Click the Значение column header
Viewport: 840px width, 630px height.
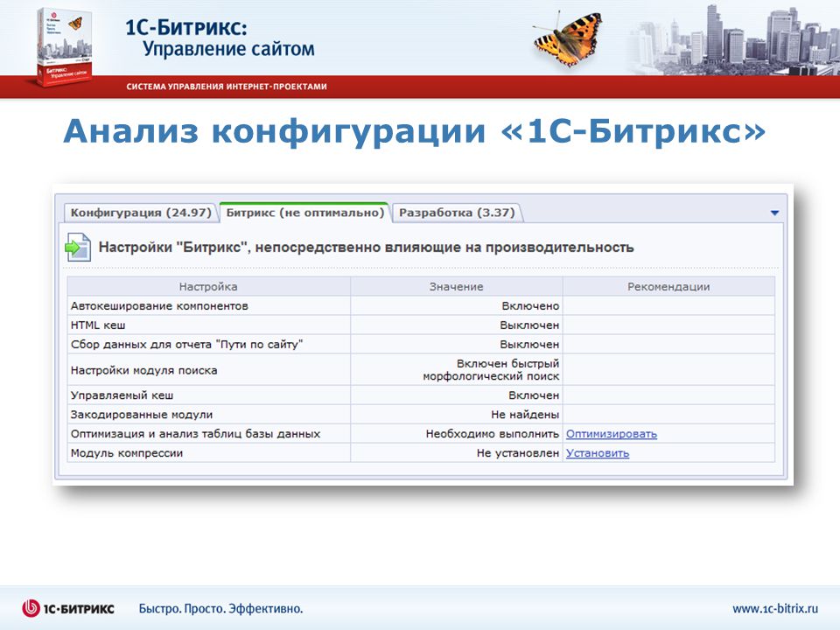click(x=457, y=287)
